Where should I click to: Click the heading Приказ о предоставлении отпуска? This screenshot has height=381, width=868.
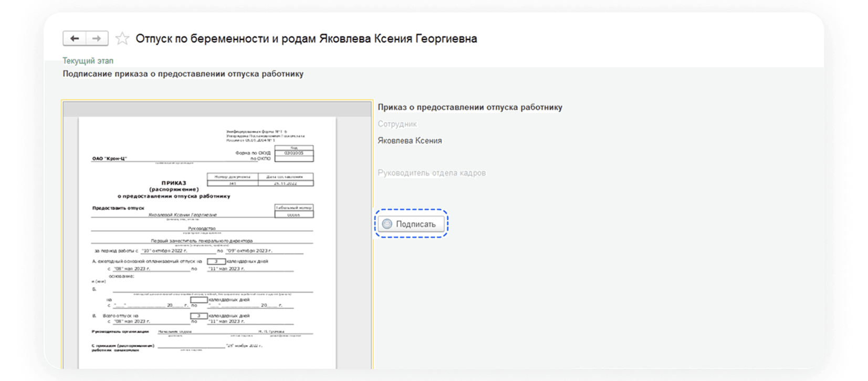469,107
